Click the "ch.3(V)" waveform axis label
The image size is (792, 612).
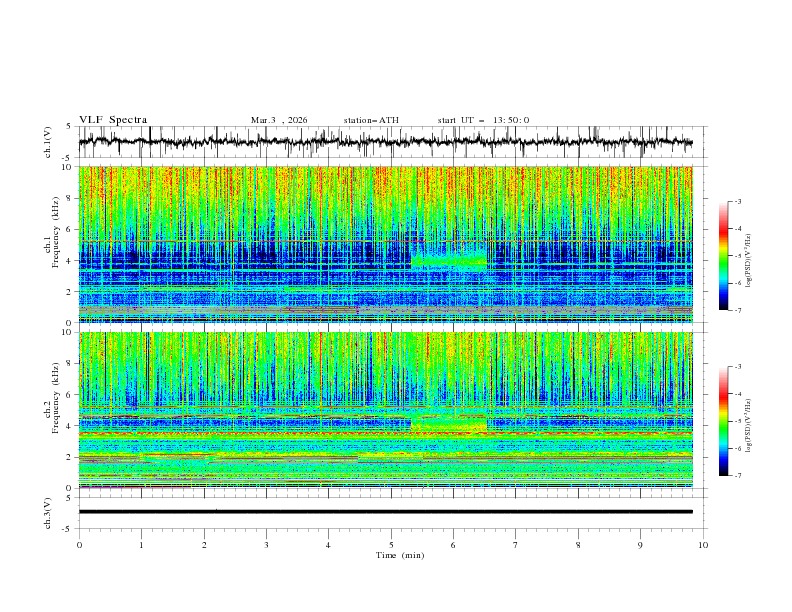click(x=48, y=513)
